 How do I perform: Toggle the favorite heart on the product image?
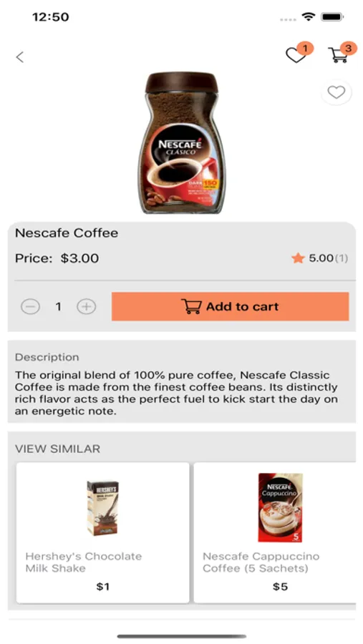pyautogui.click(x=337, y=92)
